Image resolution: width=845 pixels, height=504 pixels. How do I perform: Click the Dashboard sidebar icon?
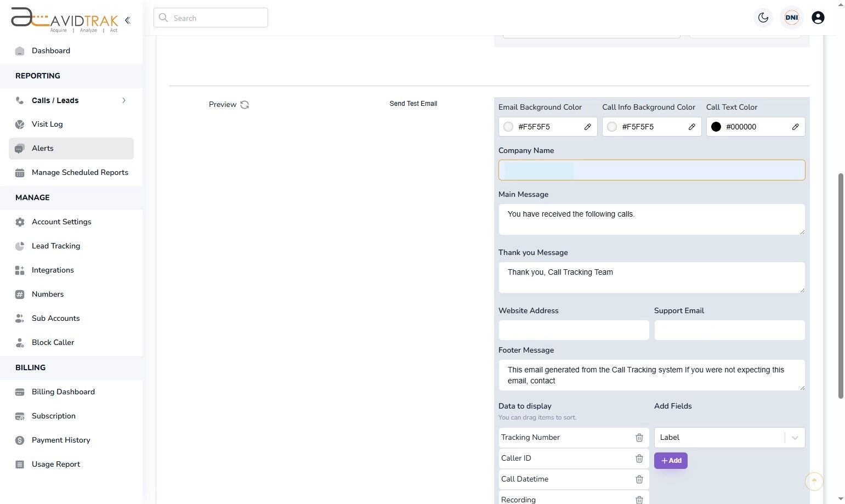[x=20, y=51]
